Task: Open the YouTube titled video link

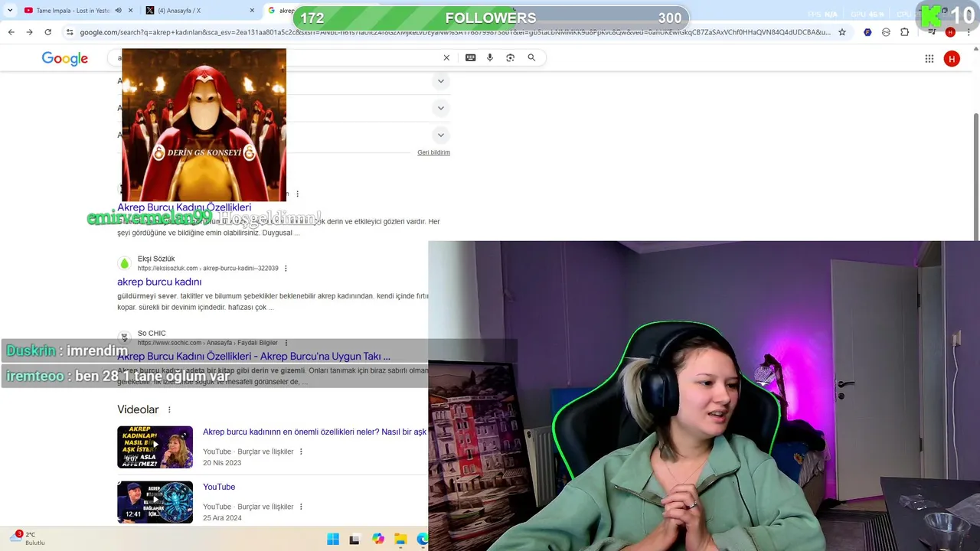Action: point(219,487)
